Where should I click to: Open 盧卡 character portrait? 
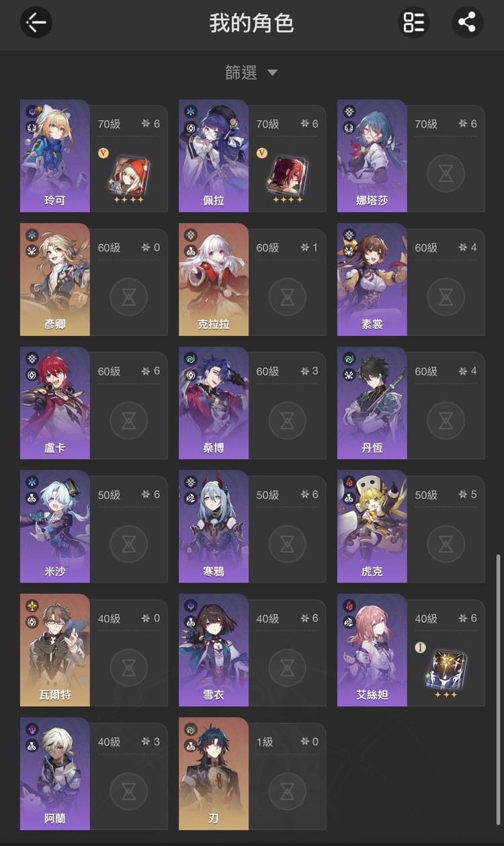click(54, 403)
